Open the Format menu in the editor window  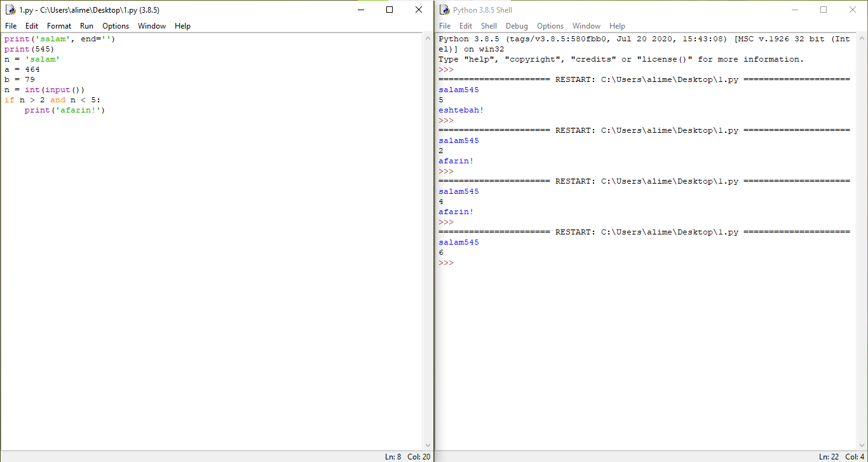[x=59, y=26]
